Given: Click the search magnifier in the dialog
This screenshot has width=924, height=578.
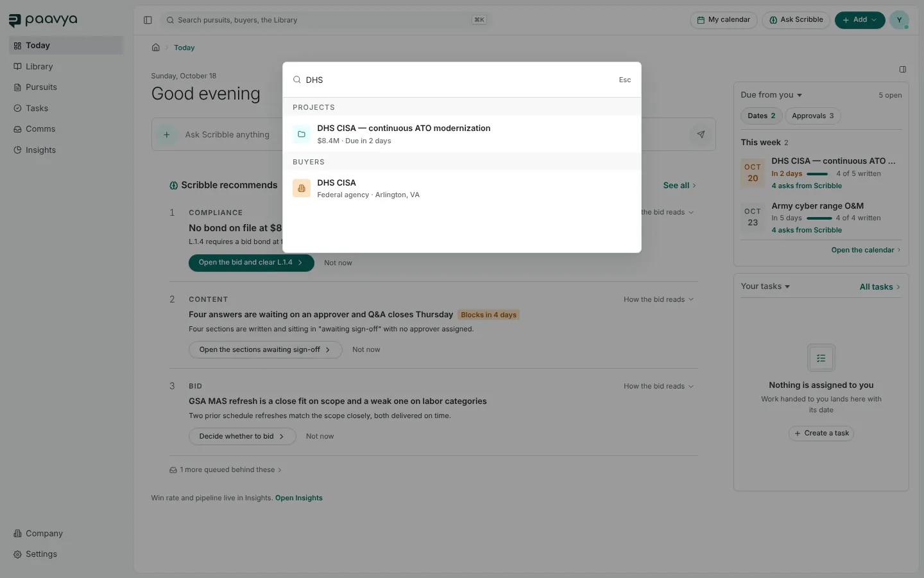Looking at the screenshot, I should point(297,80).
